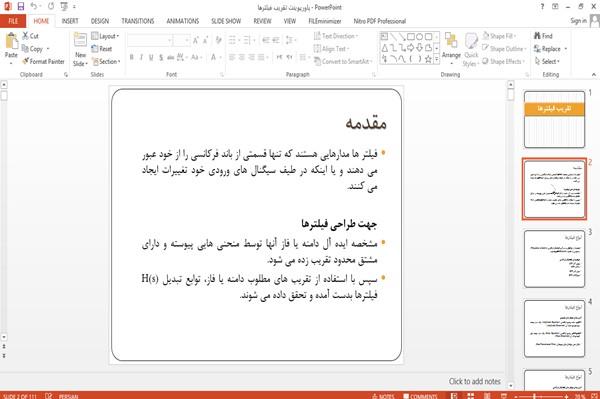
Task: Click the Format Painter tool
Action: click(43, 61)
